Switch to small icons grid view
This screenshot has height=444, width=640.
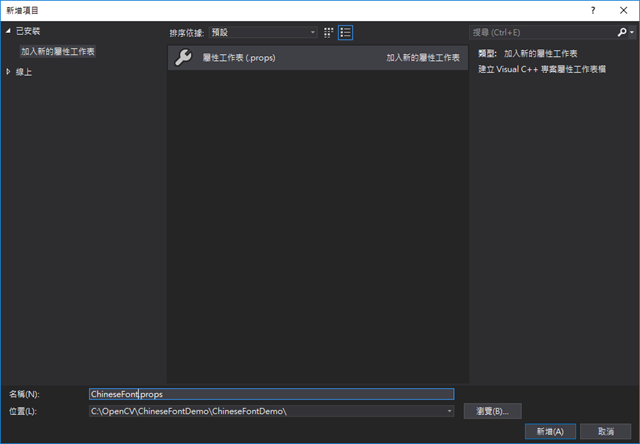point(328,33)
